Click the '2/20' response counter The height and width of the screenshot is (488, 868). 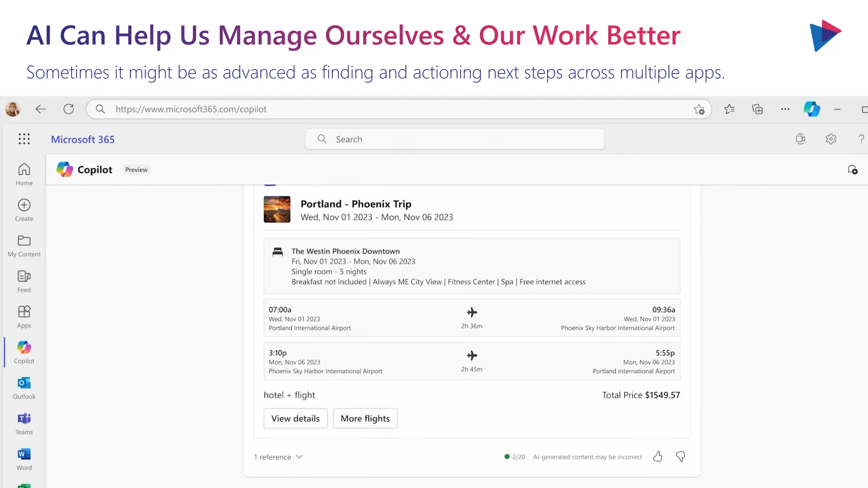tap(518, 457)
